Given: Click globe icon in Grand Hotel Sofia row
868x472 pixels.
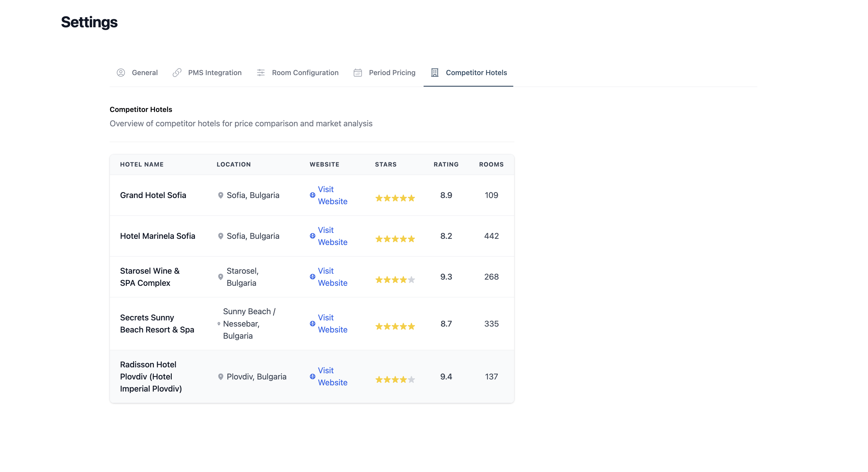Looking at the screenshot, I should pyautogui.click(x=312, y=195).
